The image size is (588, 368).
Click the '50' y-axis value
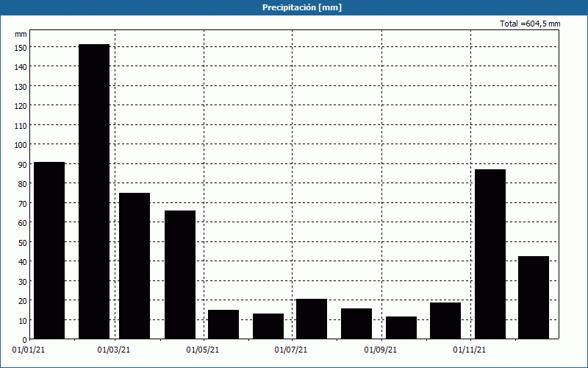[23, 243]
